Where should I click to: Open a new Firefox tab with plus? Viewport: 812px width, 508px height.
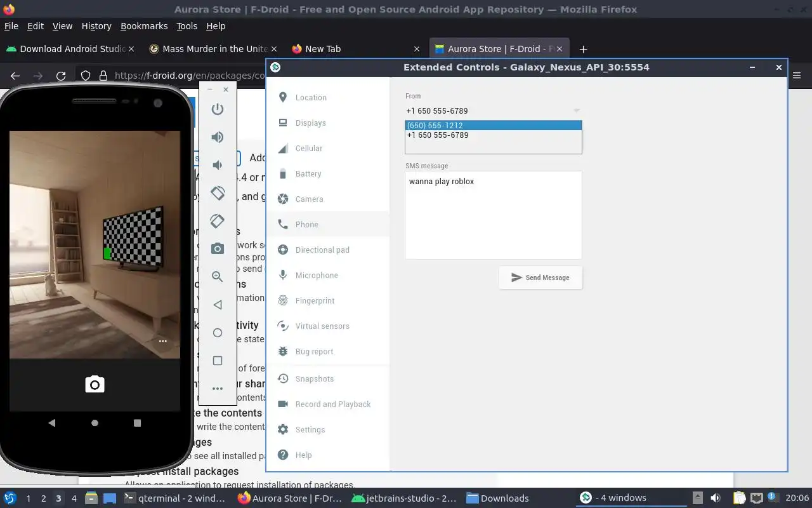point(583,49)
